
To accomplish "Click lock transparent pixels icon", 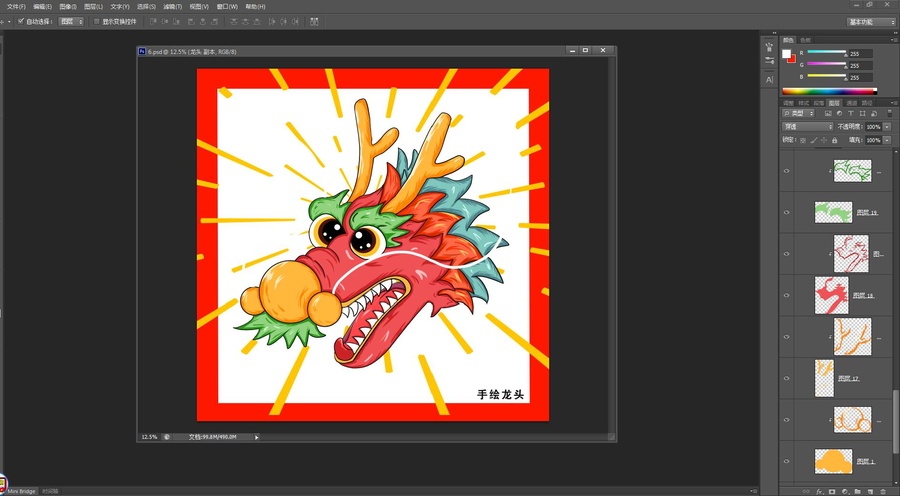I will (x=802, y=141).
